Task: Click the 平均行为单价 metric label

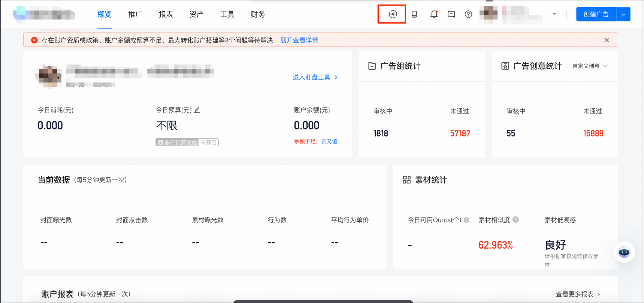Action: pos(350,220)
